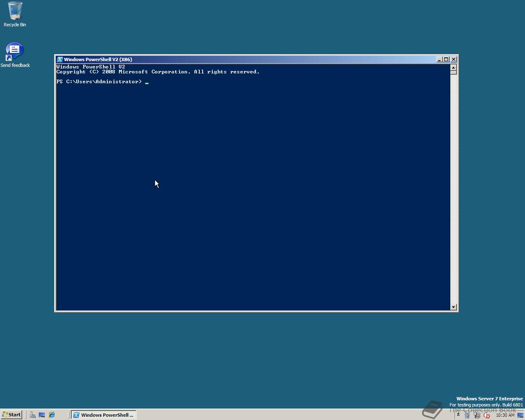Launch Server Manager from the quick launch

(32, 415)
